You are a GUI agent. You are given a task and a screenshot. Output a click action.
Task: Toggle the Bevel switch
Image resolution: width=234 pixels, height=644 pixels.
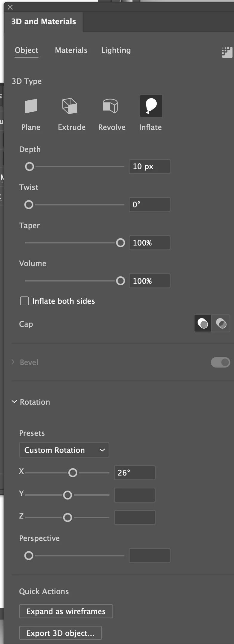pyautogui.click(x=220, y=362)
